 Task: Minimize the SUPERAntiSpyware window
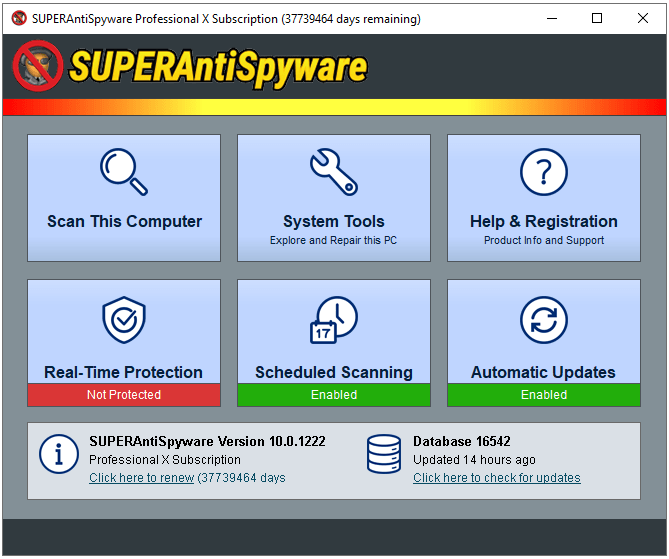552,18
